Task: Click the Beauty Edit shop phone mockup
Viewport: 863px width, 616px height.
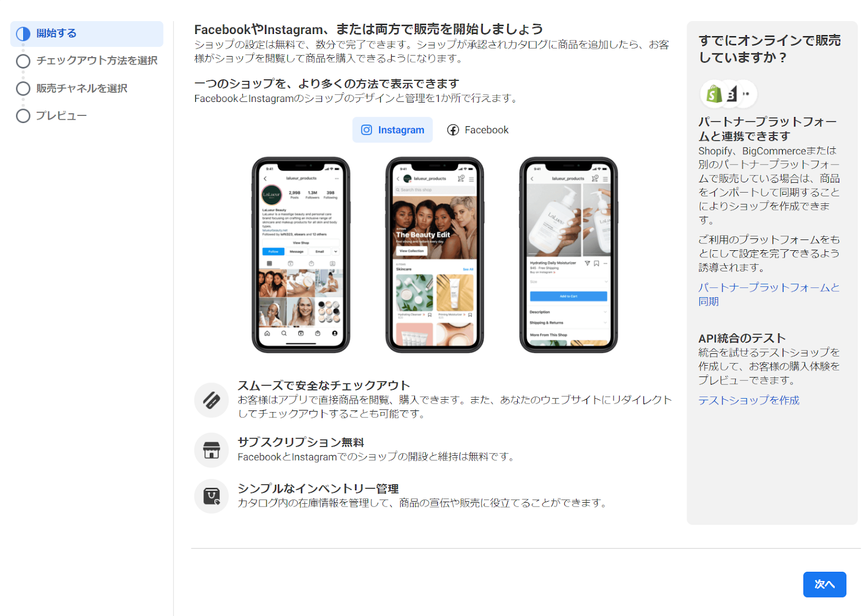Action: tap(435, 255)
